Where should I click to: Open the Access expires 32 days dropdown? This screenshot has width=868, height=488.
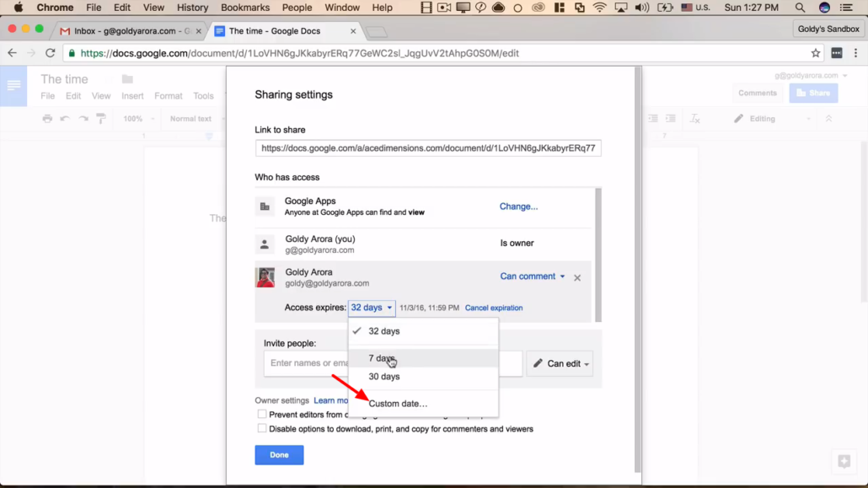click(x=372, y=308)
